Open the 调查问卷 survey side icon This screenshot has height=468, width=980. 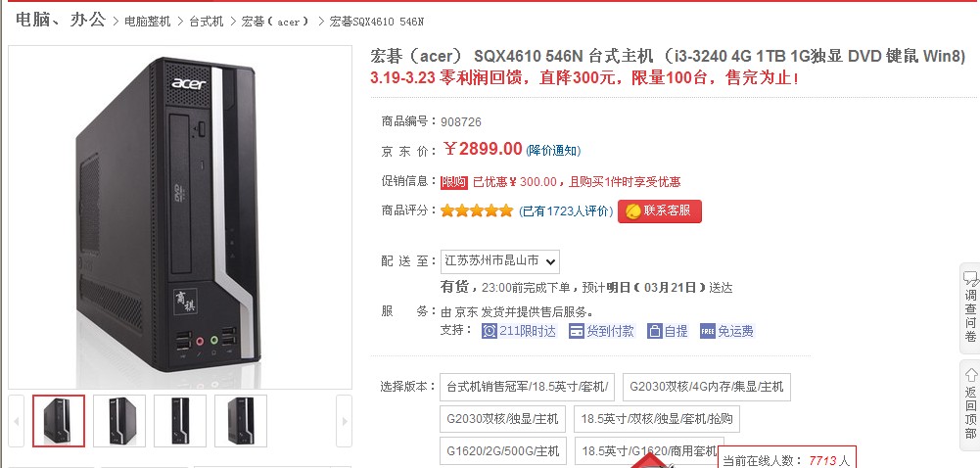[970, 278]
